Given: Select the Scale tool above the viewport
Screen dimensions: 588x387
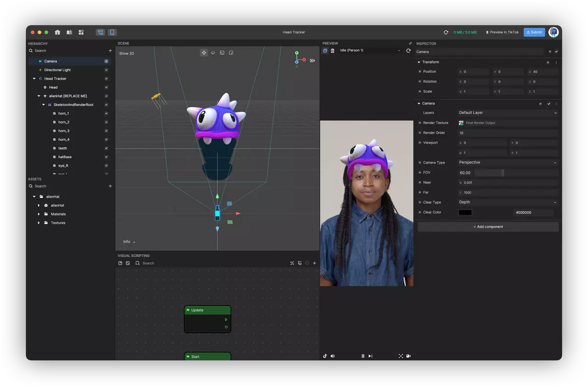Looking at the screenshot, I should [222, 52].
